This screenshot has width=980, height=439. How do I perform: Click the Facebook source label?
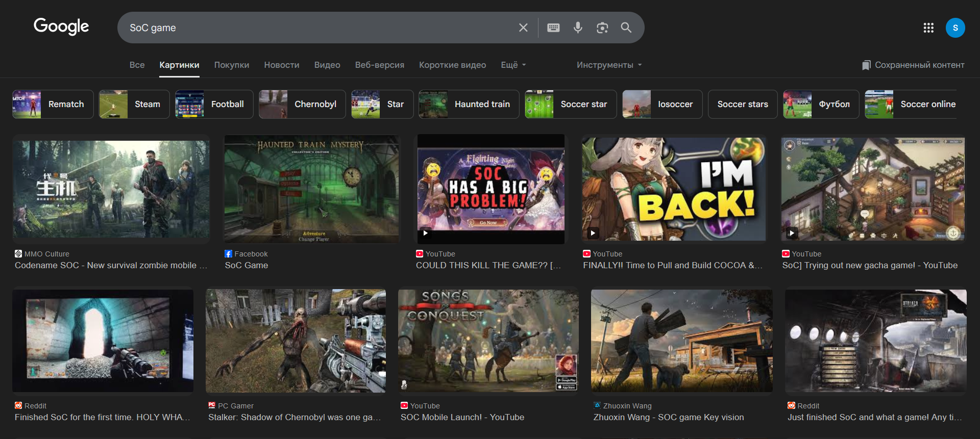coord(251,254)
